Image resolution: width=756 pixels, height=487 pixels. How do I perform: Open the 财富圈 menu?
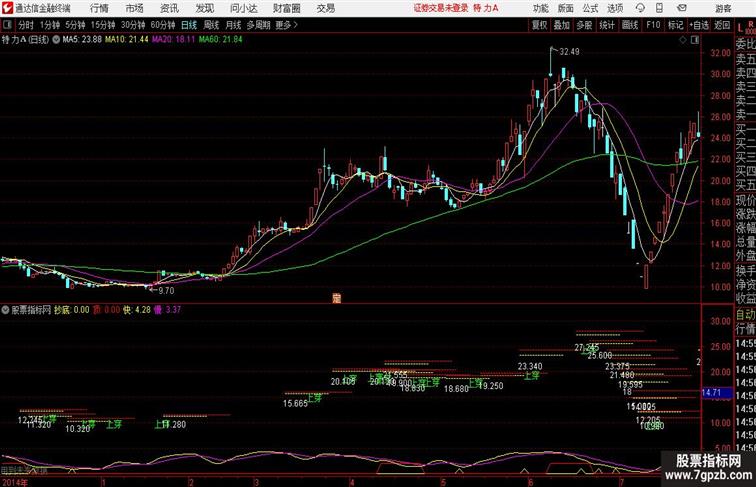coord(286,8)
